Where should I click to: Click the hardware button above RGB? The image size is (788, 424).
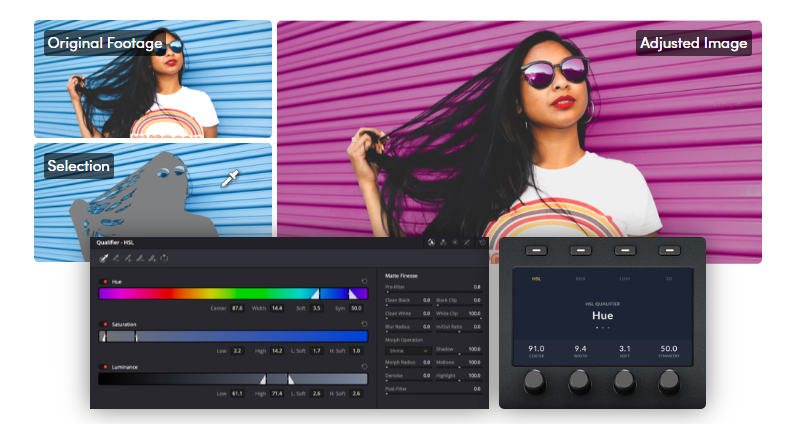point(580,250)
